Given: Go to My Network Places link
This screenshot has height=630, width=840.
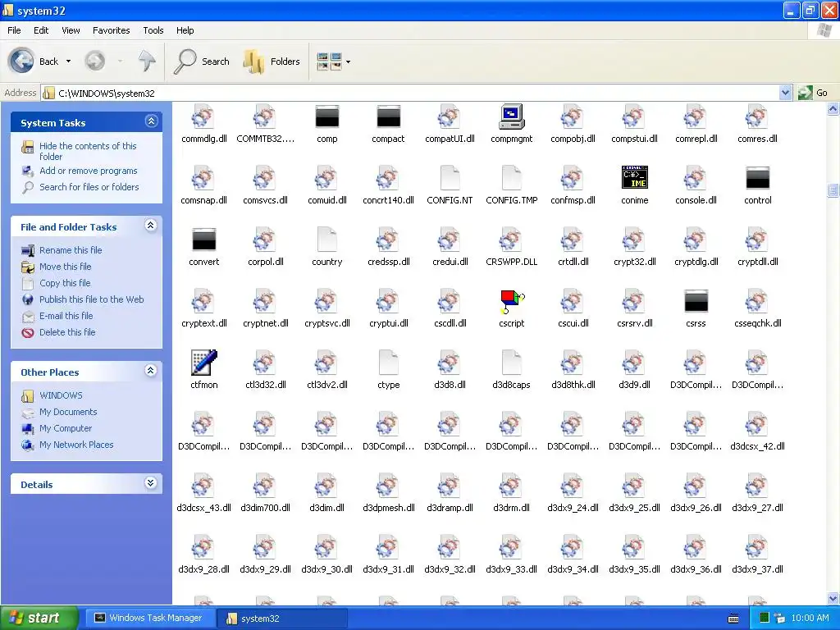Looking at the screenshot, I should pos(76,445).
